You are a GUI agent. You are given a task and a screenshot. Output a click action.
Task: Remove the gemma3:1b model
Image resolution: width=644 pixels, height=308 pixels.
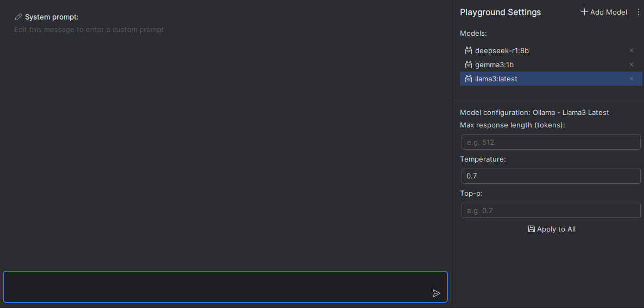point(632,65)
